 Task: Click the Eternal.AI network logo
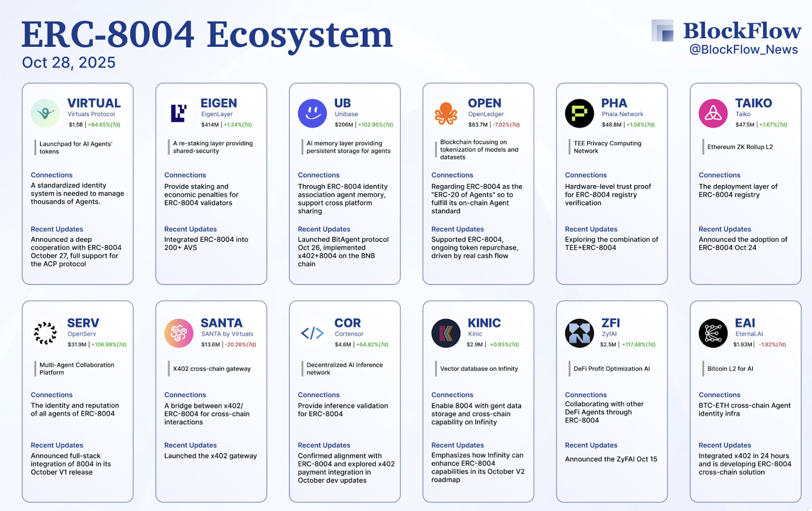713,333
